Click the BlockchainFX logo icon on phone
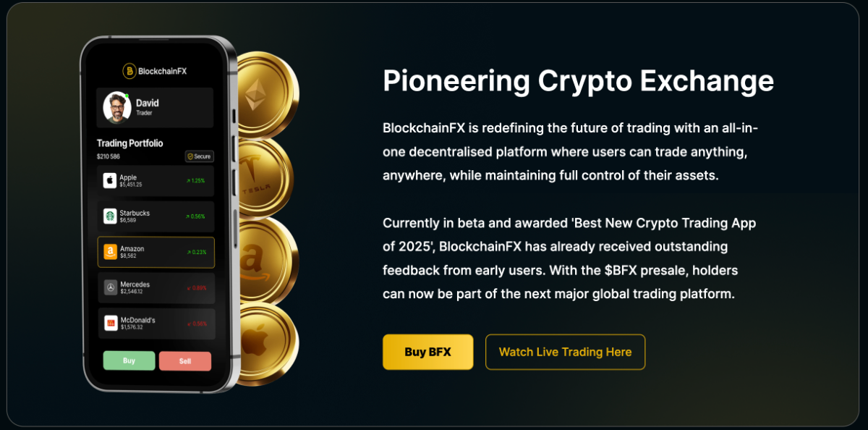Screen dimensions: 868x430 tap(129, 70)
